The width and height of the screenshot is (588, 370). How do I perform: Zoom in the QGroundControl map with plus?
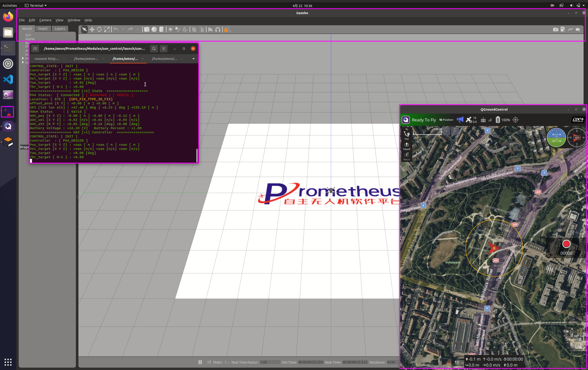click(x=447, y=131)
